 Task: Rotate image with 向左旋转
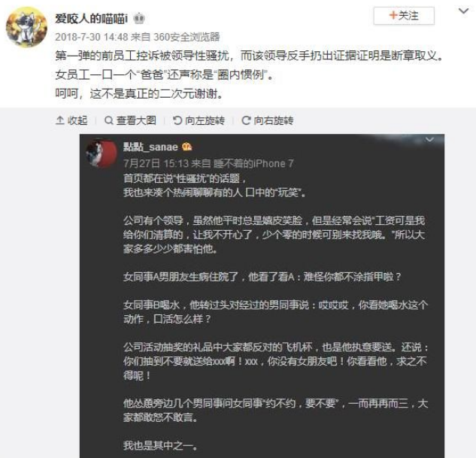point(199,120)
